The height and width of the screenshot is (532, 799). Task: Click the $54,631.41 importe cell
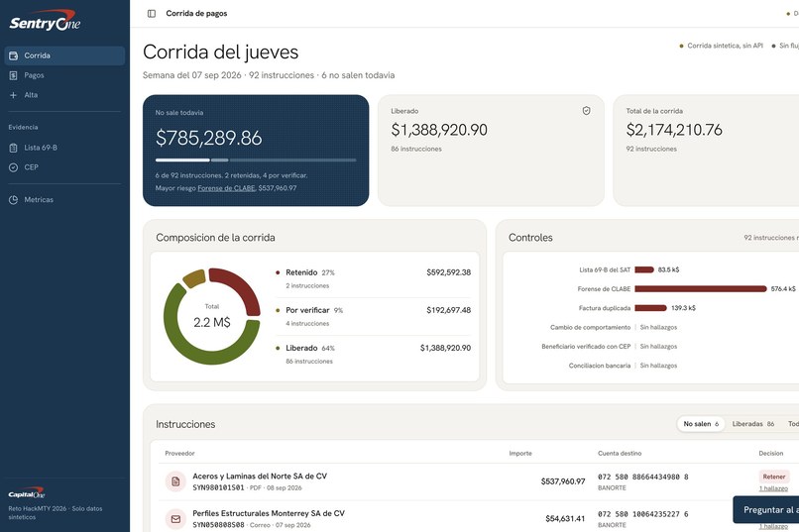tap(565, 519)
